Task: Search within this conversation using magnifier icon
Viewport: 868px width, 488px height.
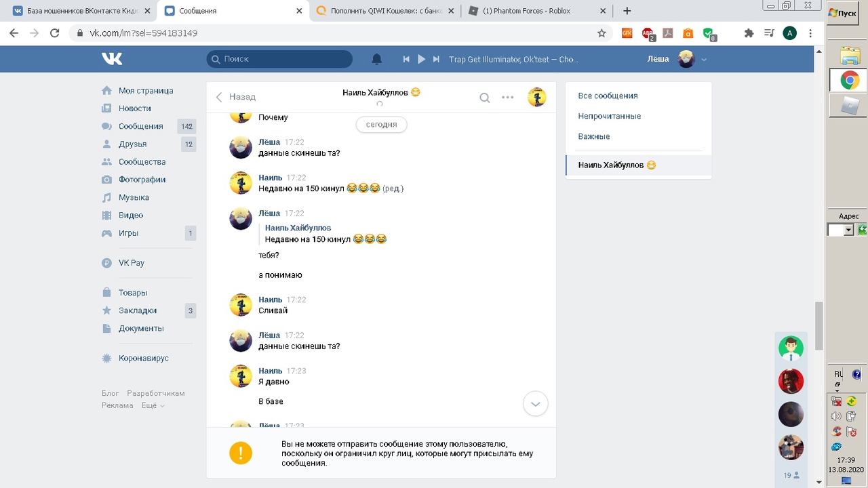Action: click(x=485, y=98)
